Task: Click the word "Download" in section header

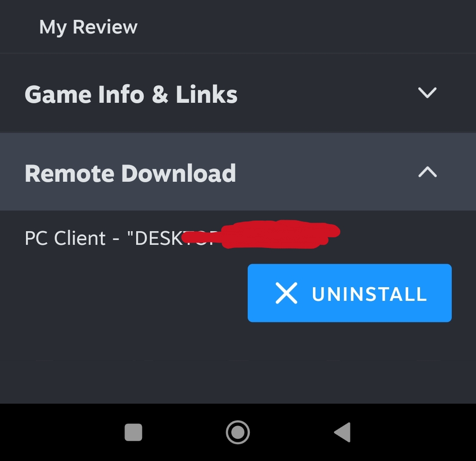Action: pyautogui.click(x=178, y=173)
